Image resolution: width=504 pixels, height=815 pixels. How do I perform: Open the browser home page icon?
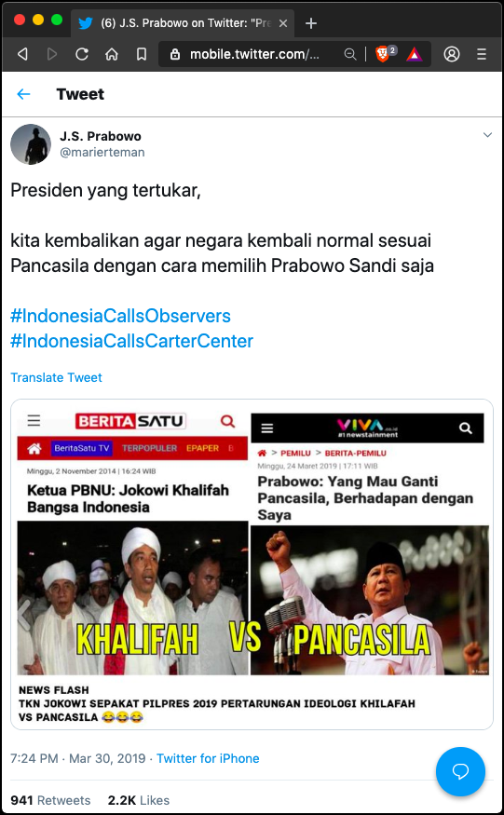click(x=112, y=54)
